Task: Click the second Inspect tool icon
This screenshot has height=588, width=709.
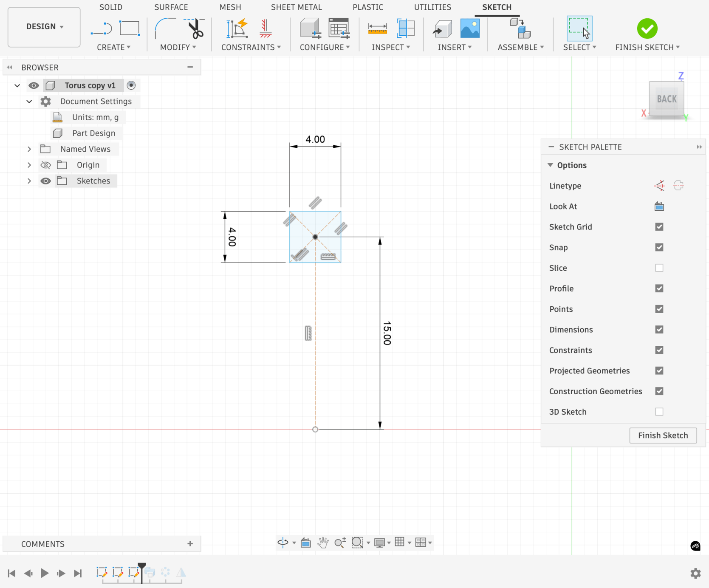Action: [x=406, y=28]
